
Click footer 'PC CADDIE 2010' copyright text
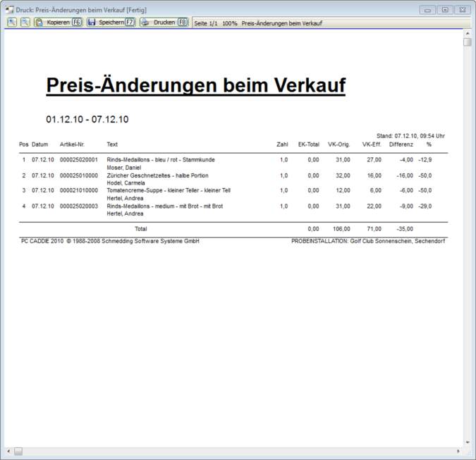pyautogui.click(x=110, y=241)
